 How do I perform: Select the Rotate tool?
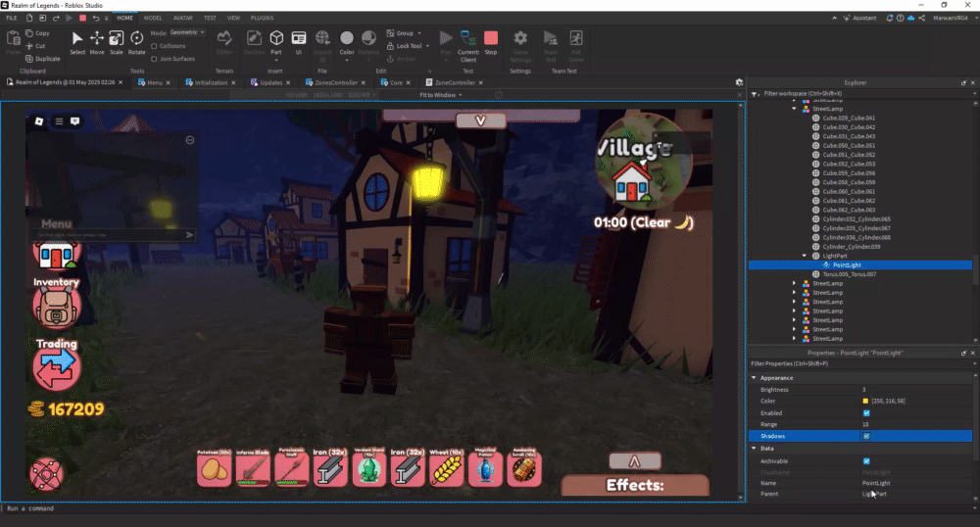point(136,42)
